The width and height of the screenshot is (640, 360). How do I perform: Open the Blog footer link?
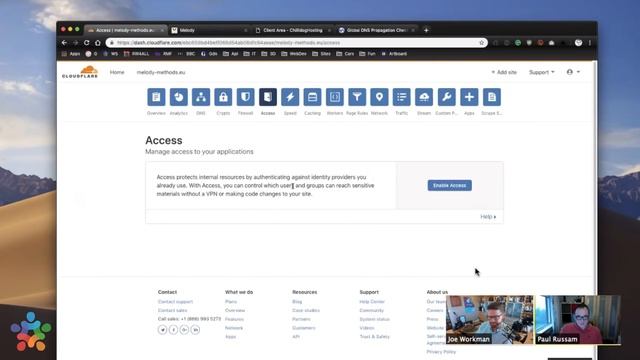tap(297, 302)
